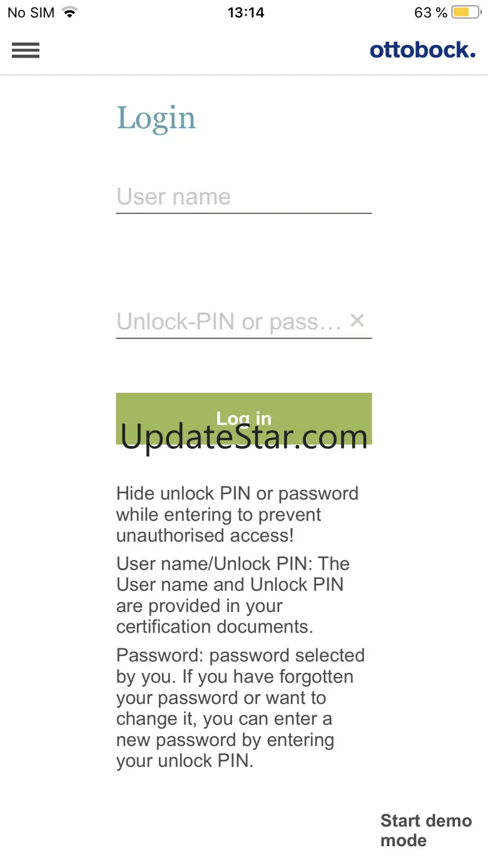Tap the ottobock logo in header

point(422,49)
